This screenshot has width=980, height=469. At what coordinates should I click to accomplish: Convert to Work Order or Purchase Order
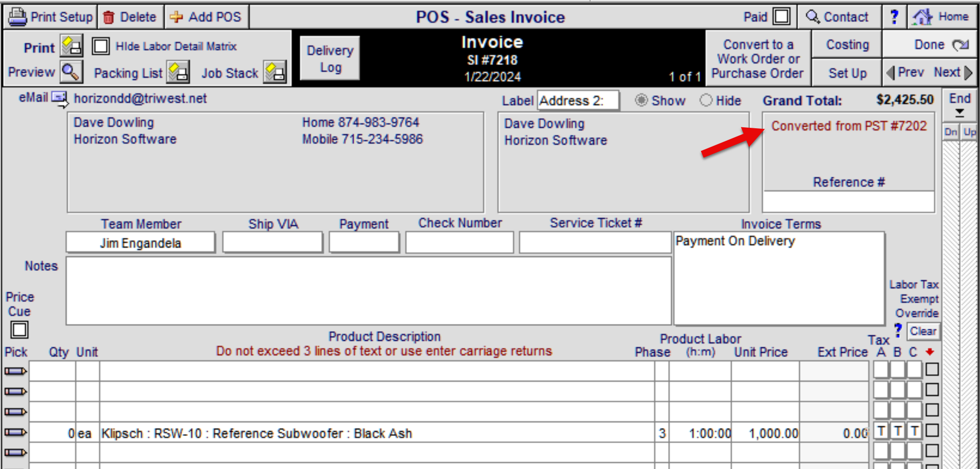(x=757, y=58)
